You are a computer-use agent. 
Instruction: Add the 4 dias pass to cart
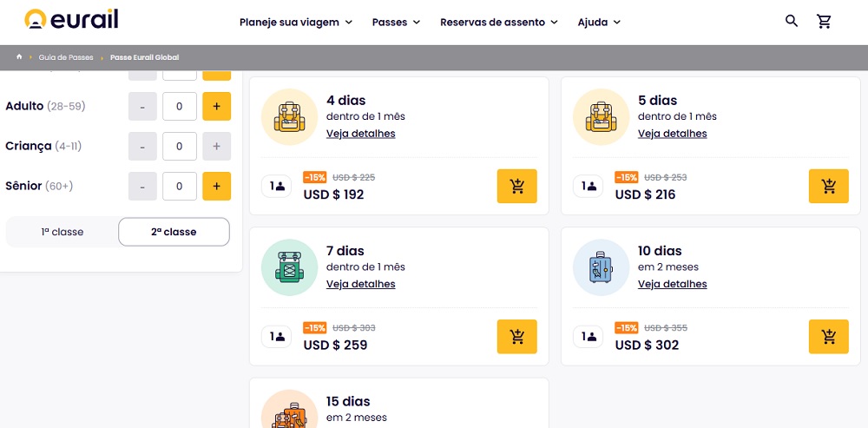point(516,186)
